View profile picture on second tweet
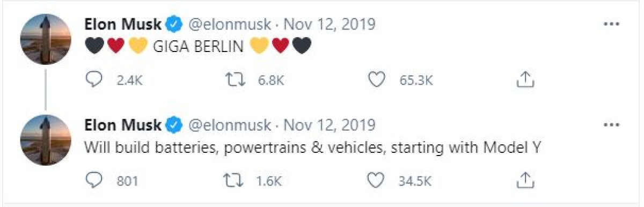This screenshot has height=207, width=644. 46,140
